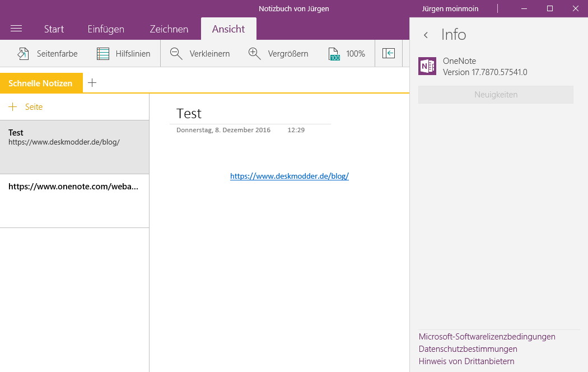
Task: Zoom out with the Verkleinern magnifier
Action: (199, 54)
